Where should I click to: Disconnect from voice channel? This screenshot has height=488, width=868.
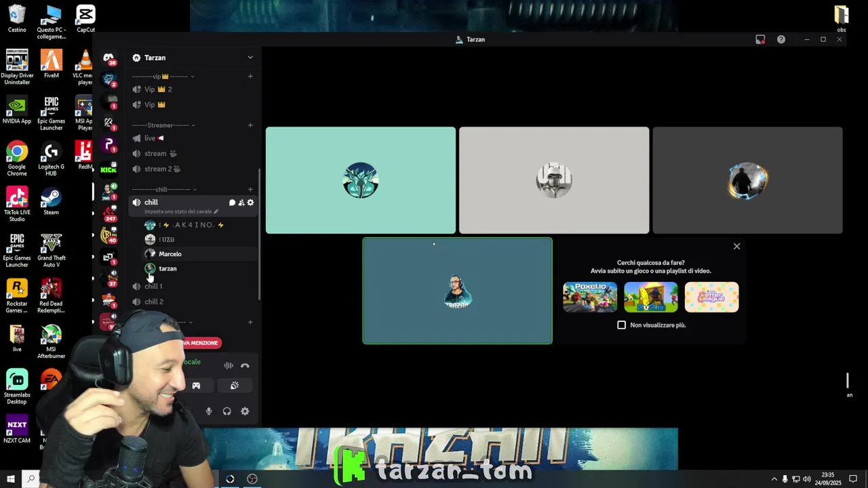click(x=245, y=366)
